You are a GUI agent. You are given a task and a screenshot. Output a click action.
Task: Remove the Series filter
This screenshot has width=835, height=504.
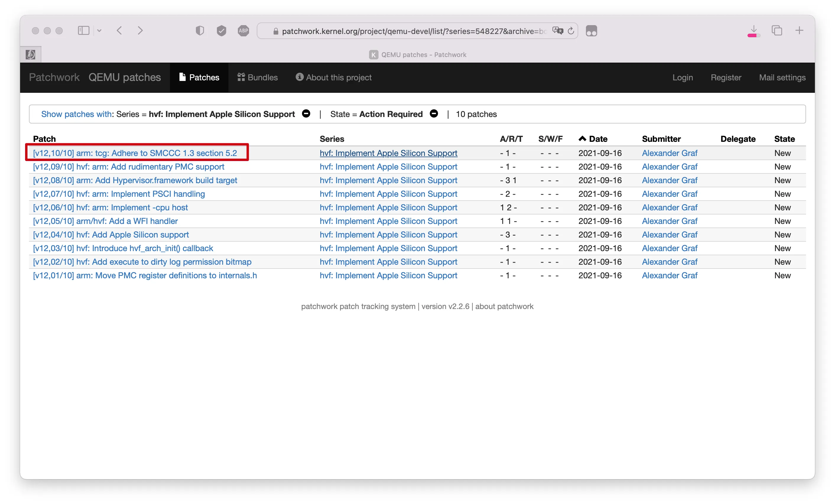[x=306, y=114]
